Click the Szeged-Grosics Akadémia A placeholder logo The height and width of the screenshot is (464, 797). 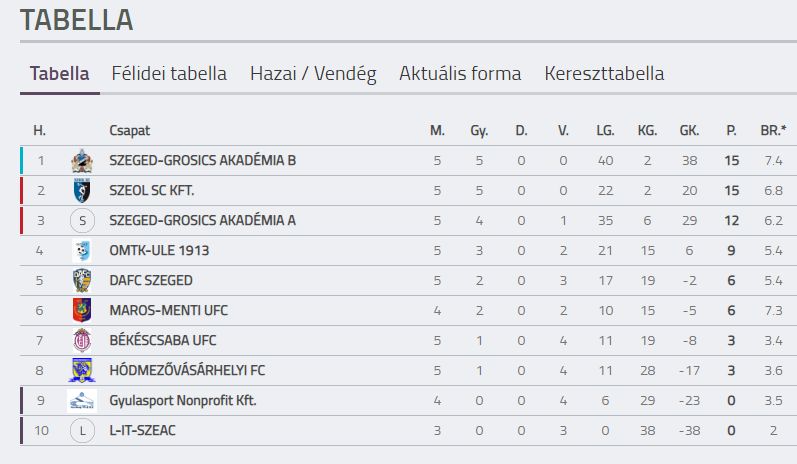81,221
